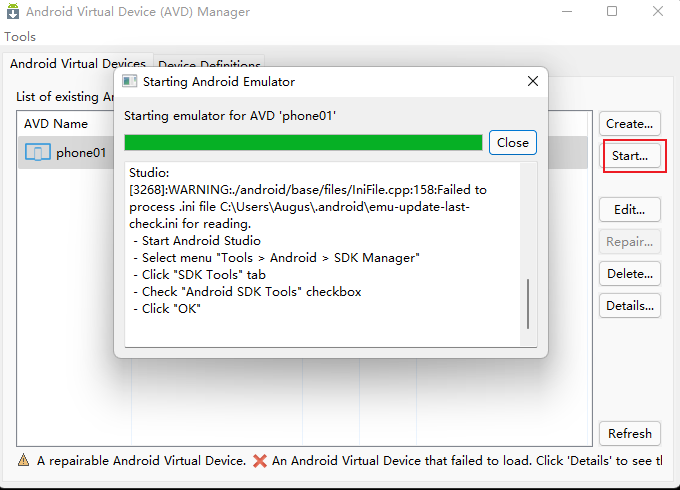Click the Close button beside progress bar
Viewport: 680px width, 490px height.
[x=513, y=143]
